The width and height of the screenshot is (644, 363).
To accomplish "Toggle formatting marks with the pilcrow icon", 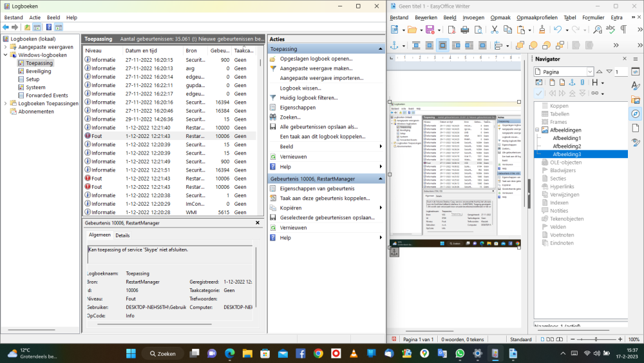I will coord(623,30).
